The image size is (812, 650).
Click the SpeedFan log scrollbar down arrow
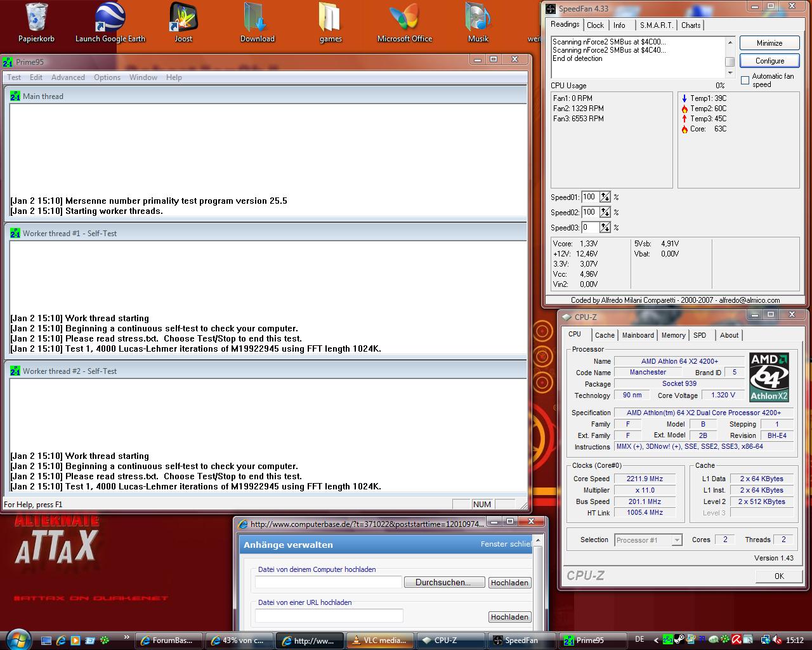coord(730,74)
